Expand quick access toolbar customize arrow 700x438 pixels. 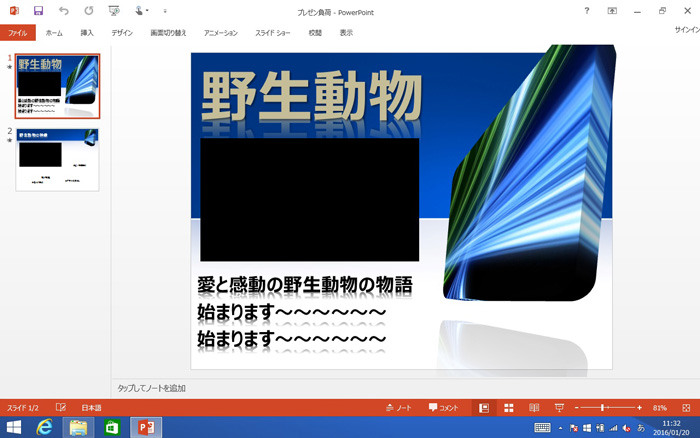pos(165,11)
